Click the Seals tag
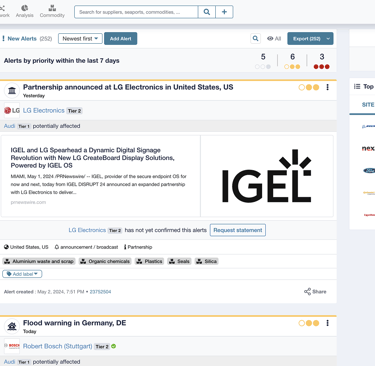 coord(179,261)
